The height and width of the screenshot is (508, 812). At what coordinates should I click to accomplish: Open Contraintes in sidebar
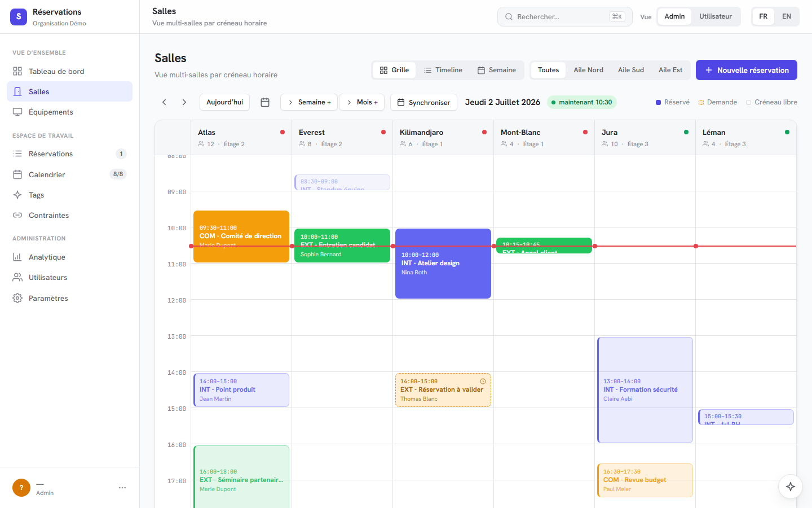69,215
